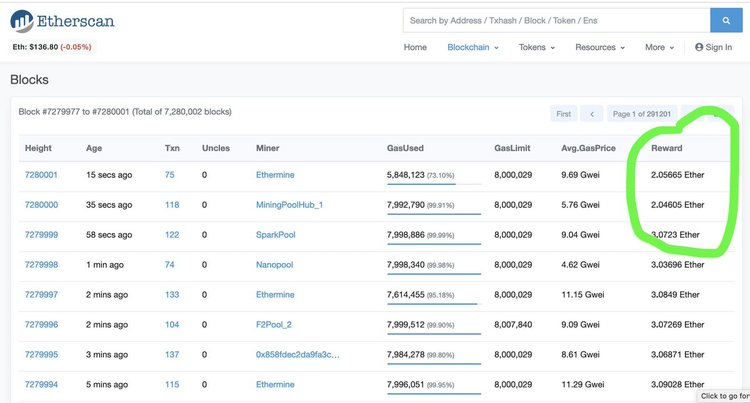Screen dimensions: 750x403
Task: Type in the address search field
Action: [556, 20]
